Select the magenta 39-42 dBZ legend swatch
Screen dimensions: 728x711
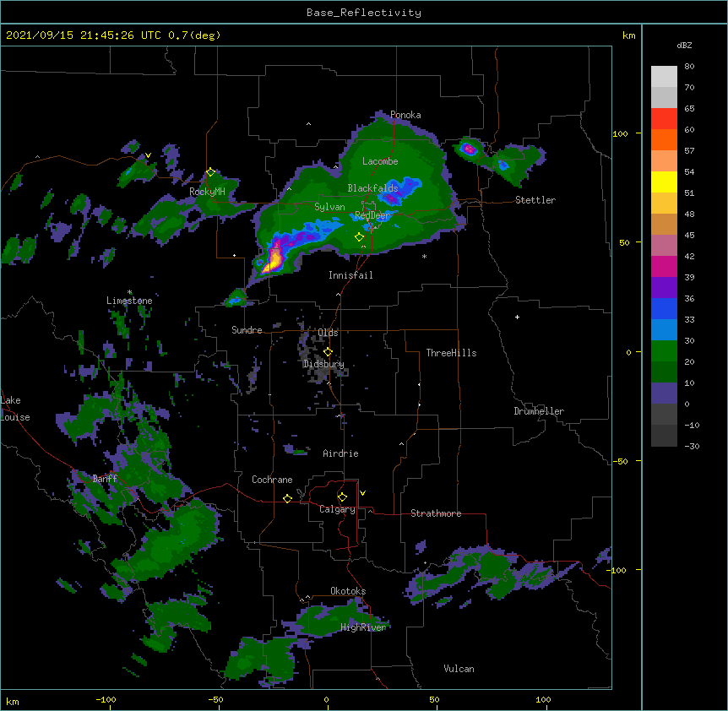(664, 266)
